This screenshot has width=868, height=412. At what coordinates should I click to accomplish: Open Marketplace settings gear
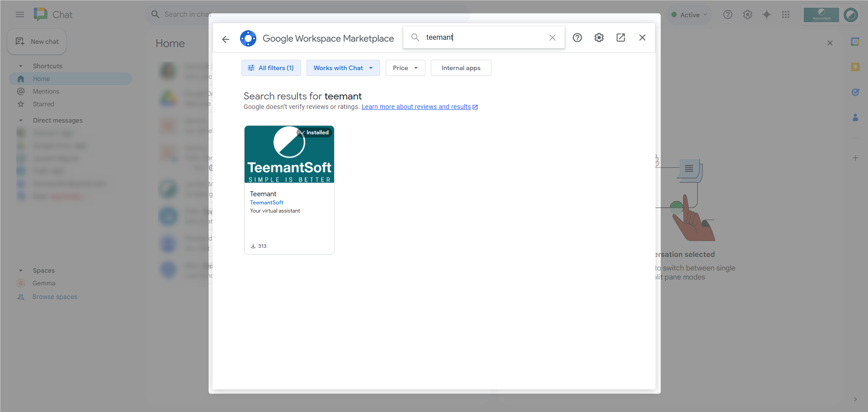(599, 38)
